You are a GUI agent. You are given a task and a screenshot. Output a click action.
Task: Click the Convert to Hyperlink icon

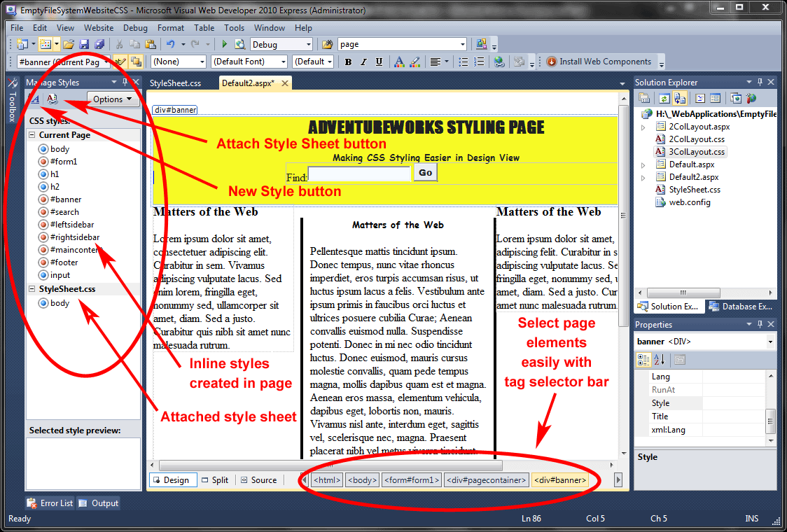click(x=499, y=62)
